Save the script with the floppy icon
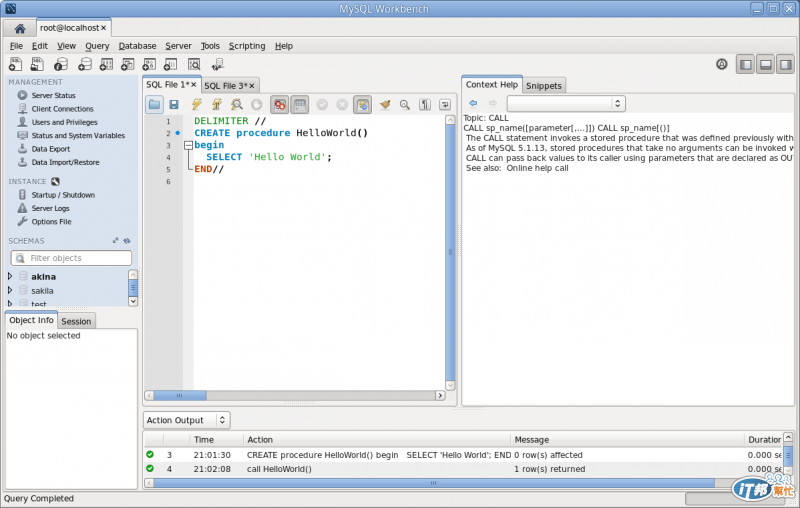This screenshot has width=800, height=508. click(174, 105)
